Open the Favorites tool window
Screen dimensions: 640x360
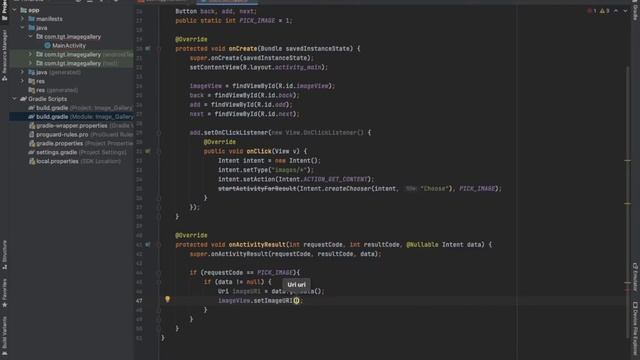click(4, 292)
